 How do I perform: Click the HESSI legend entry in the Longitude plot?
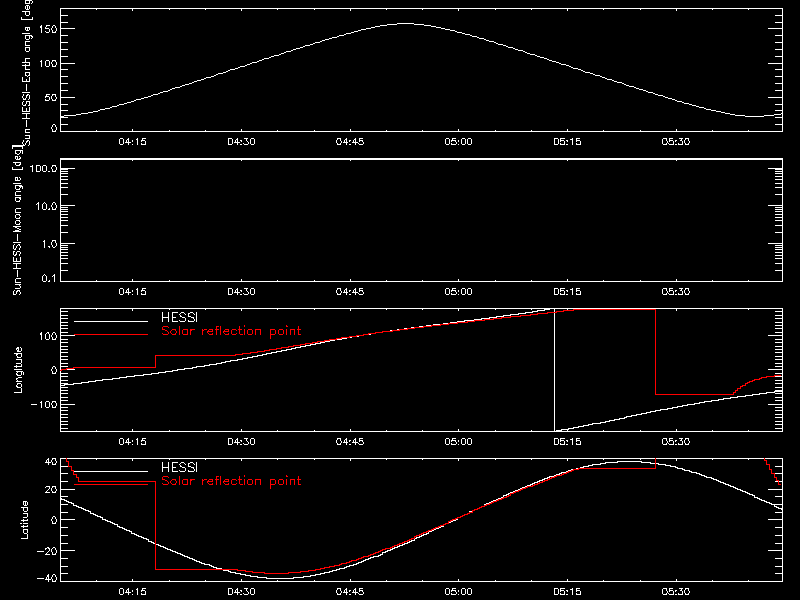pyautogui.click(x=179, y=317)
